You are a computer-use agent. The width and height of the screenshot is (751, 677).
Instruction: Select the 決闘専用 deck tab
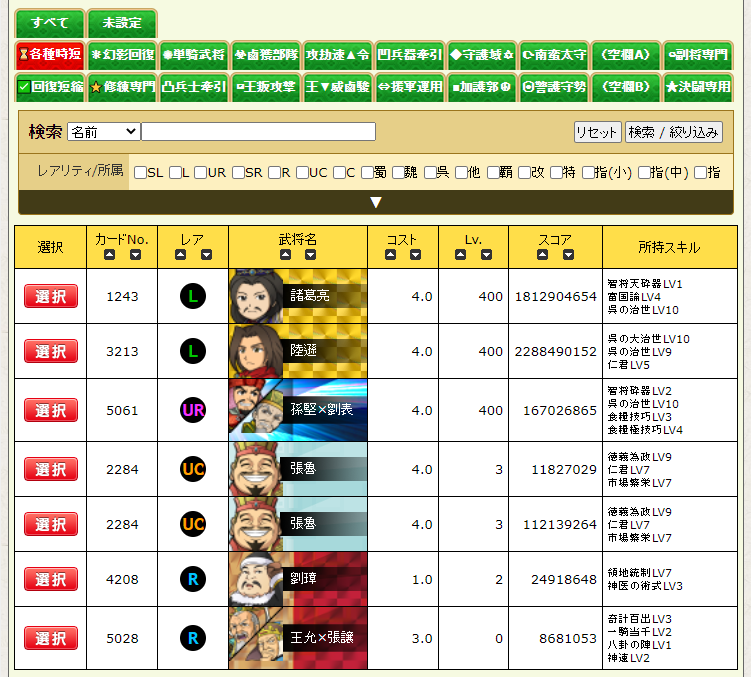click(698, 87)
